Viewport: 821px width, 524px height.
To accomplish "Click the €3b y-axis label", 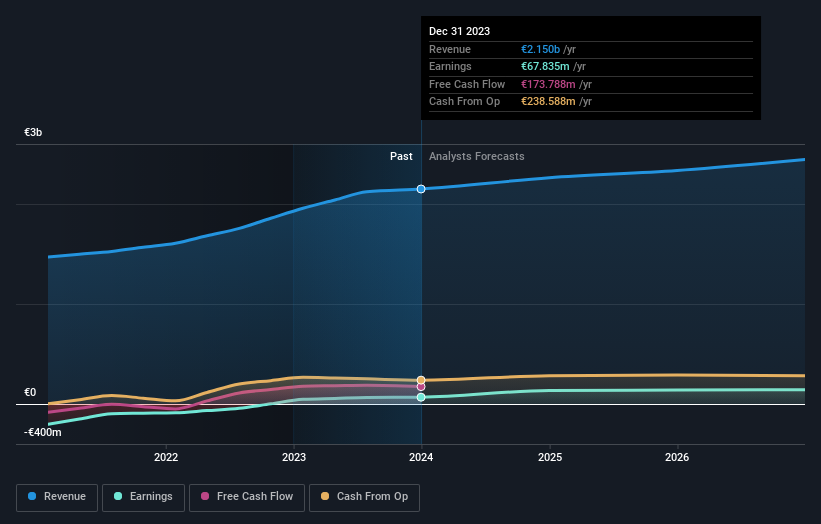I will tap(33, 132).
